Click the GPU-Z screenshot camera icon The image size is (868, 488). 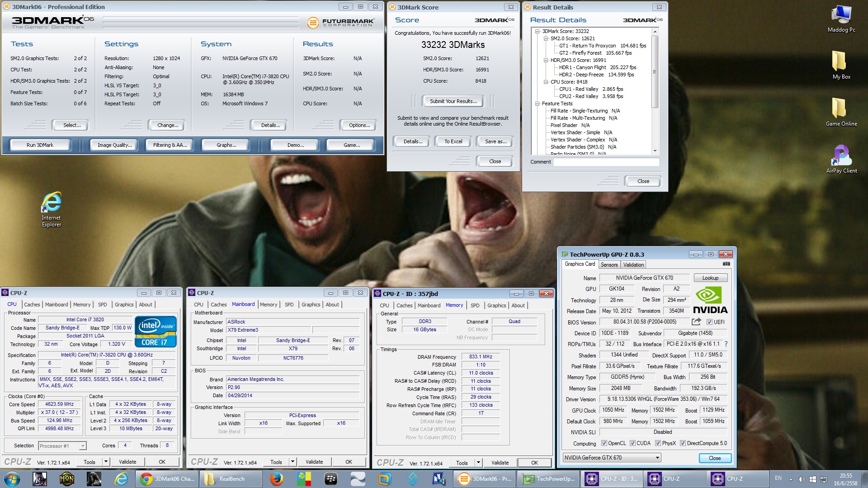pos(726,264)
